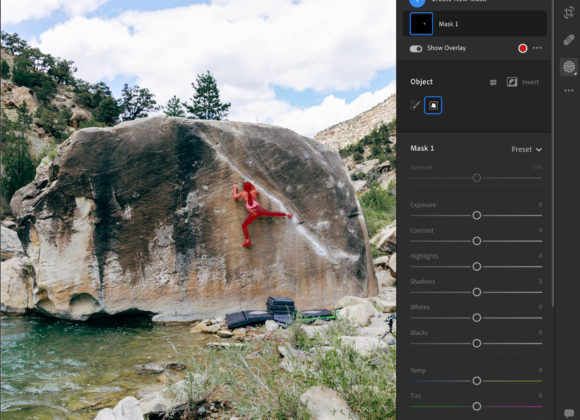
Task: Click the Amount slider handle
Action: coord(477,178)
